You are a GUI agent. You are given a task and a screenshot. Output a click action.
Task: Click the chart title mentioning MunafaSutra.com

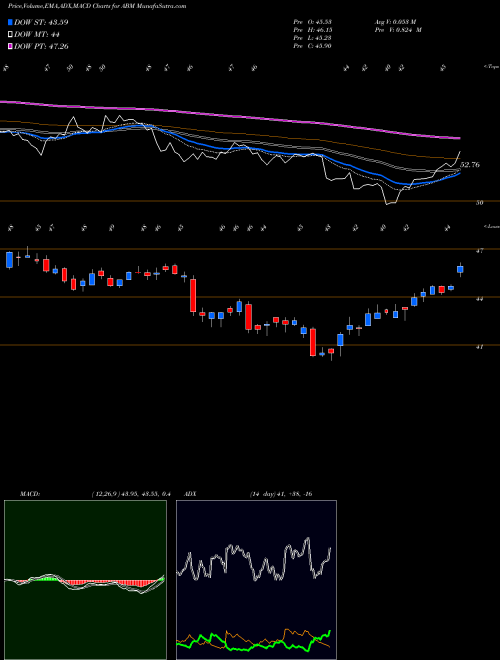(97, 6)
